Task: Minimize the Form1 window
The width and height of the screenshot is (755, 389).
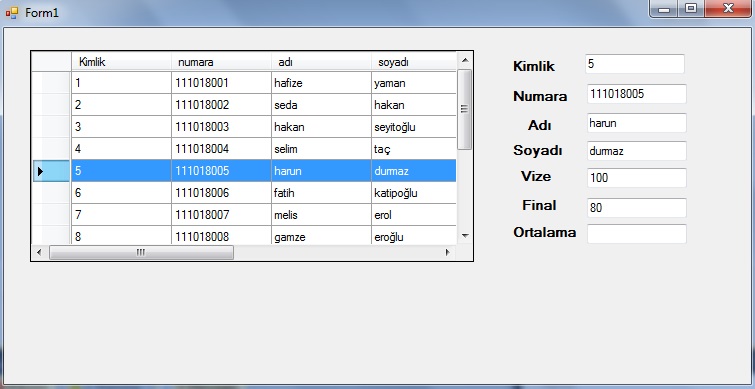Action: [664, 9]
